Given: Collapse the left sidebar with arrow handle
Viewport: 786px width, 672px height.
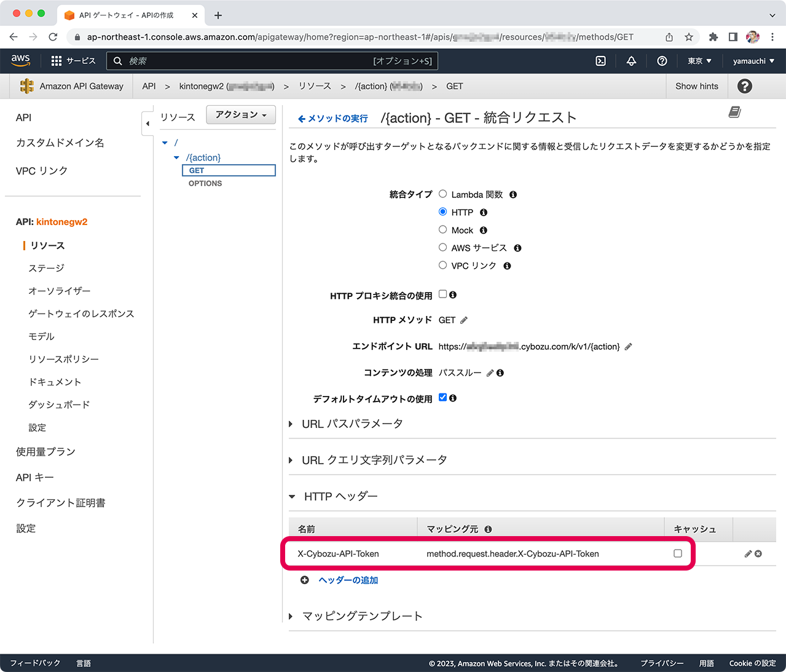Looking at the screenshot, I should pyautogui.click(x=147, y=124).
